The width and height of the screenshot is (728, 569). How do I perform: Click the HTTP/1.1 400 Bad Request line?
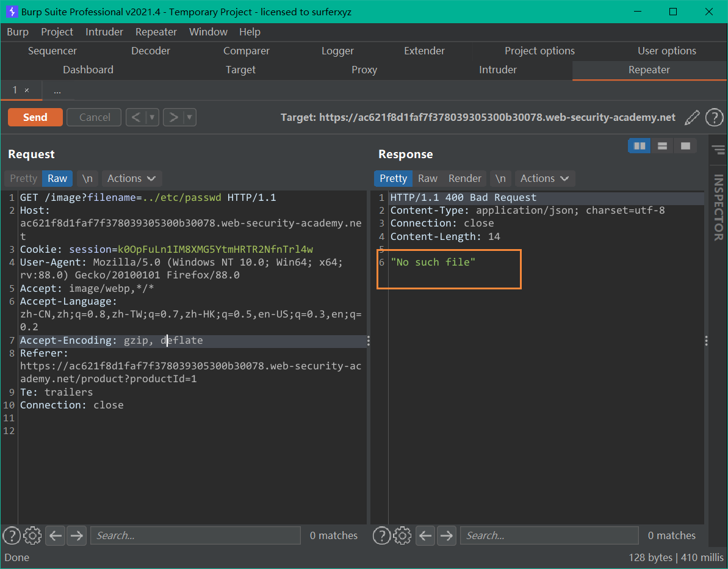click(463, 198)
